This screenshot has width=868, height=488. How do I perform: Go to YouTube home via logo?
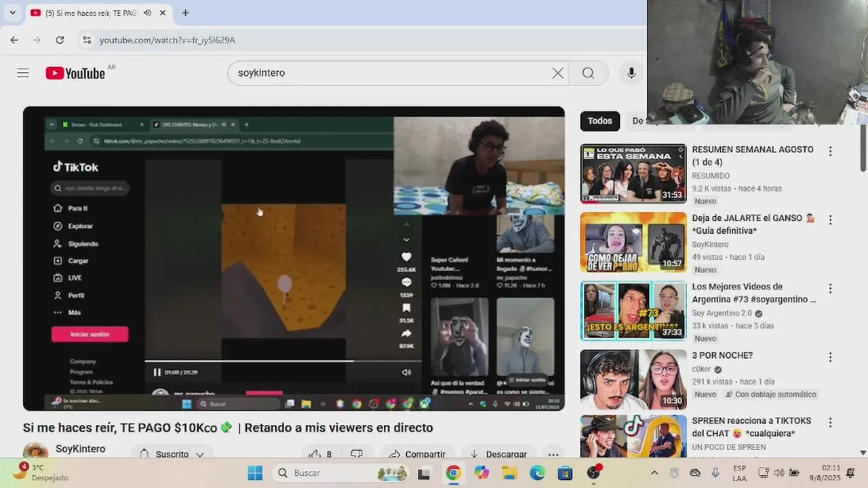pos(75,73)
